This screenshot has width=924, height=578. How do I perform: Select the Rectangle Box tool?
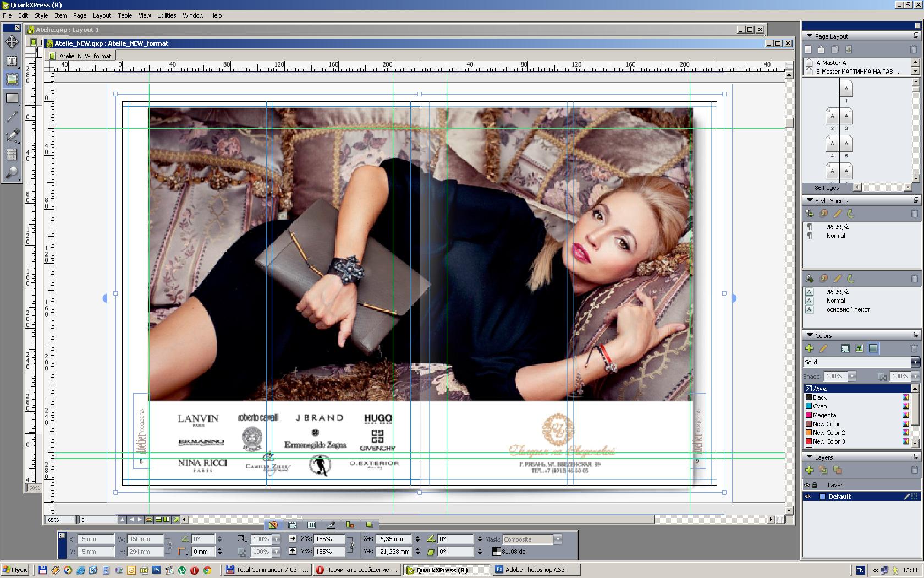point(12,98)
